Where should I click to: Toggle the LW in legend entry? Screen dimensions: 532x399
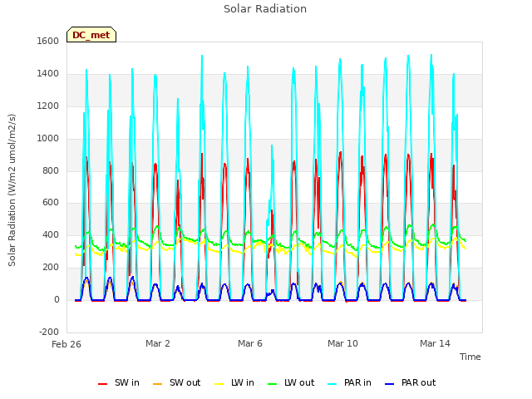(x=234, y=382)
